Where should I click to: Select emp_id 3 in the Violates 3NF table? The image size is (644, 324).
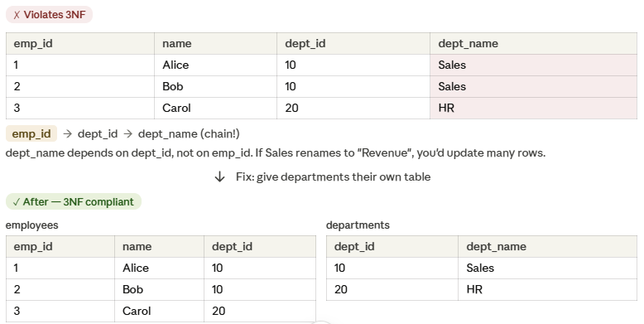pos(80,108)
